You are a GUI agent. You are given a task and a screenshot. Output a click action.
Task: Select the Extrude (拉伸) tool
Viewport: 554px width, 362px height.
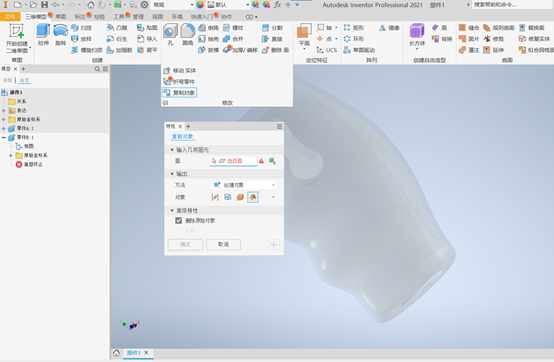point(43,35)
